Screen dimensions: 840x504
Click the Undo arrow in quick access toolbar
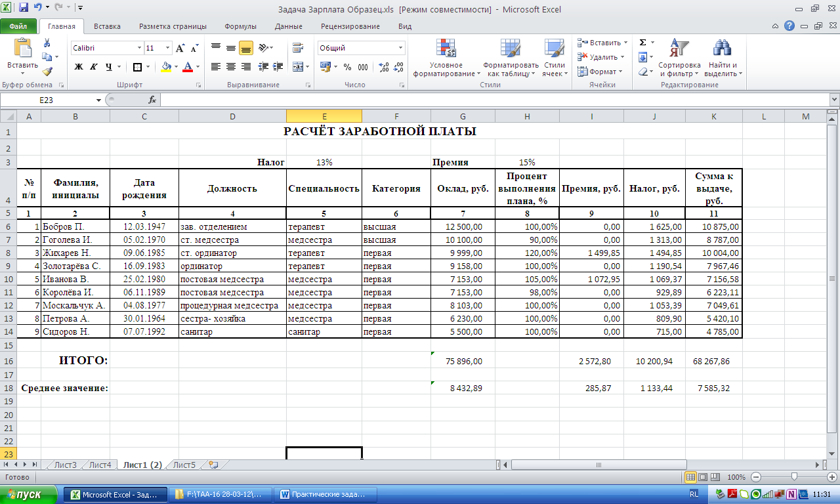click(37, 9)
